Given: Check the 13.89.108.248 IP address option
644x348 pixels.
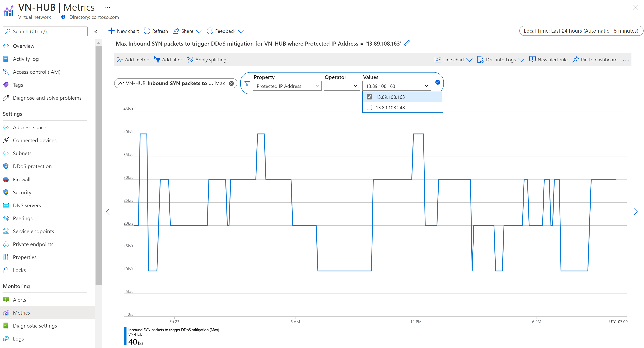Looking at the screenshot, I should coord(369,108).
